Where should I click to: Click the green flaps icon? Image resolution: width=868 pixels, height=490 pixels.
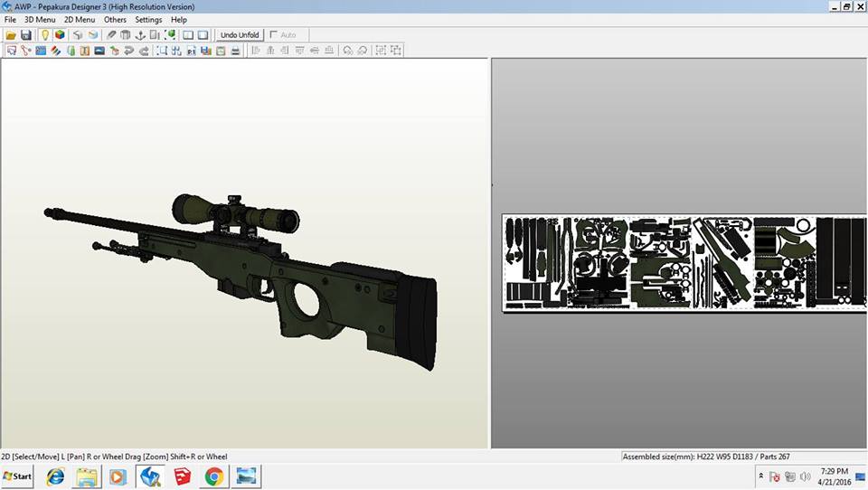tap(71, 51)
